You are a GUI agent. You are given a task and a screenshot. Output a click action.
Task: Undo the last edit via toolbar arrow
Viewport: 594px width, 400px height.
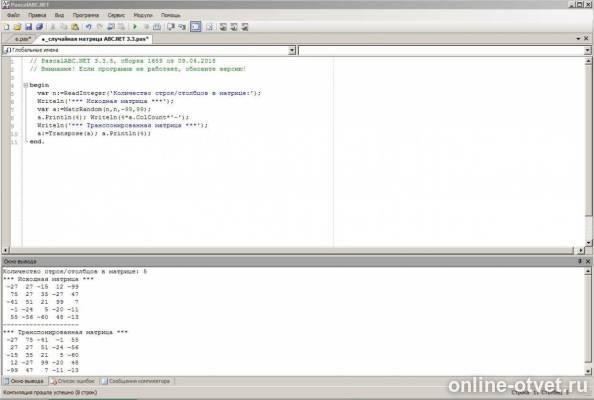tap(88, 27)
